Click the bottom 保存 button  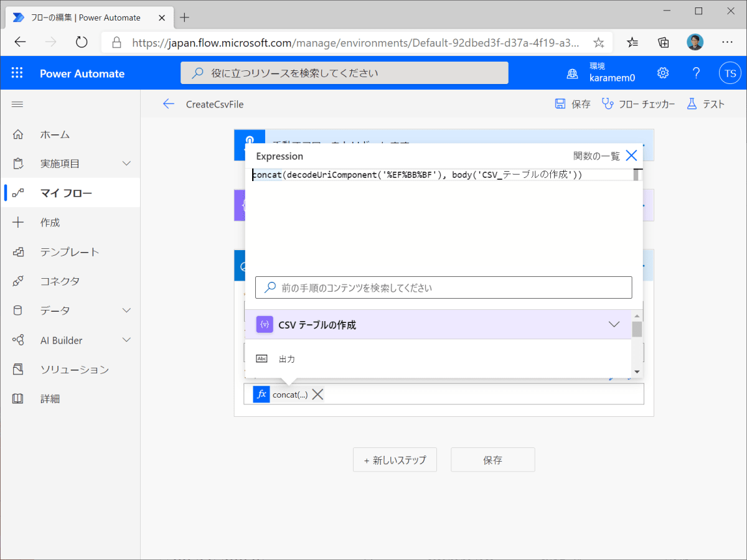tap(492, 460)
